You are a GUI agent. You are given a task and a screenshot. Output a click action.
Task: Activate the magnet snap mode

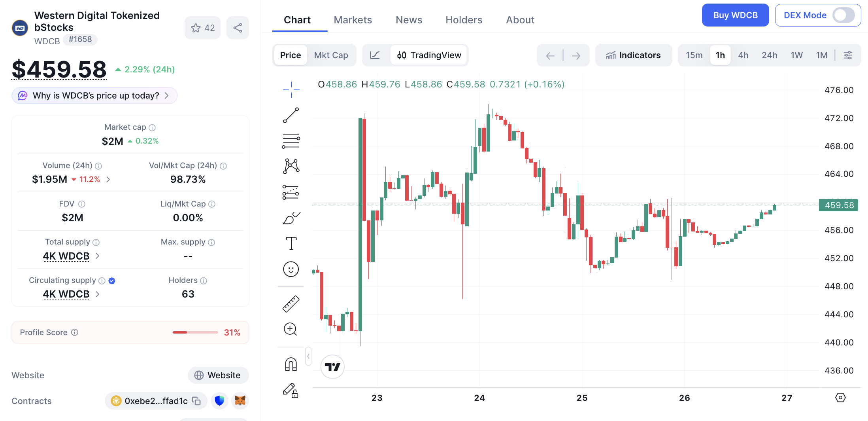pyautogui.click(x=291, y=364)
